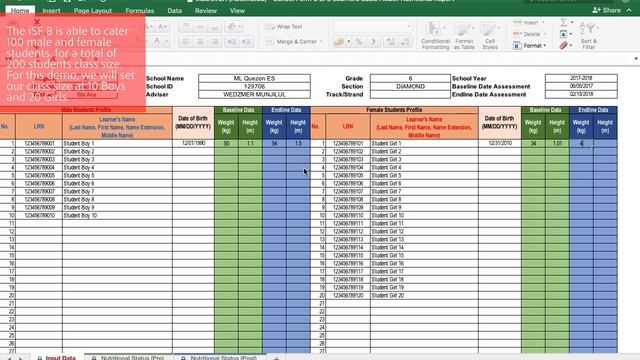Open the Font Color dropdown arrow

[x=166, y=41]
